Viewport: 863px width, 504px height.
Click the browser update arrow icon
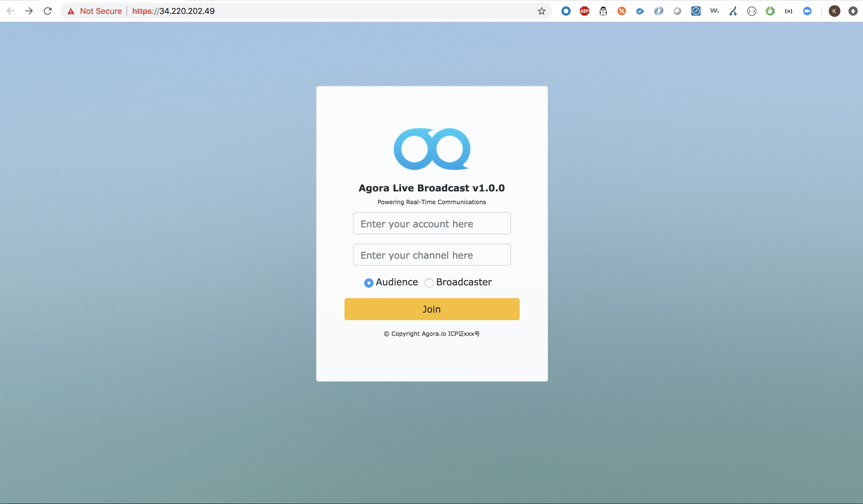pos(853,11)
